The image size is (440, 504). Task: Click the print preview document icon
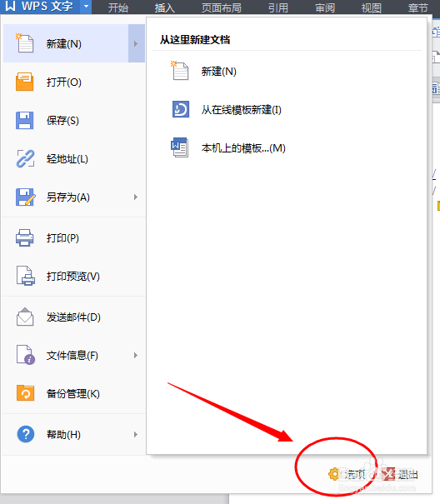pyautogui.click(x=25, y=276)
